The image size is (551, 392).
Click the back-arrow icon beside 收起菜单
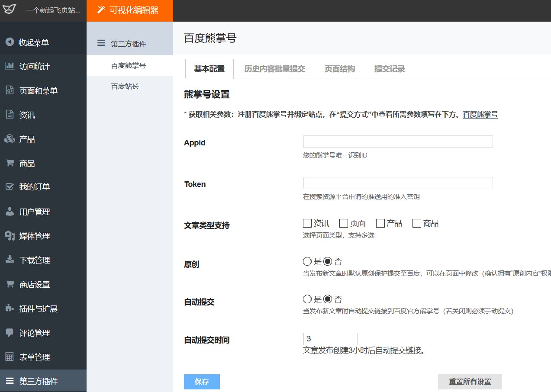(9, 42)
